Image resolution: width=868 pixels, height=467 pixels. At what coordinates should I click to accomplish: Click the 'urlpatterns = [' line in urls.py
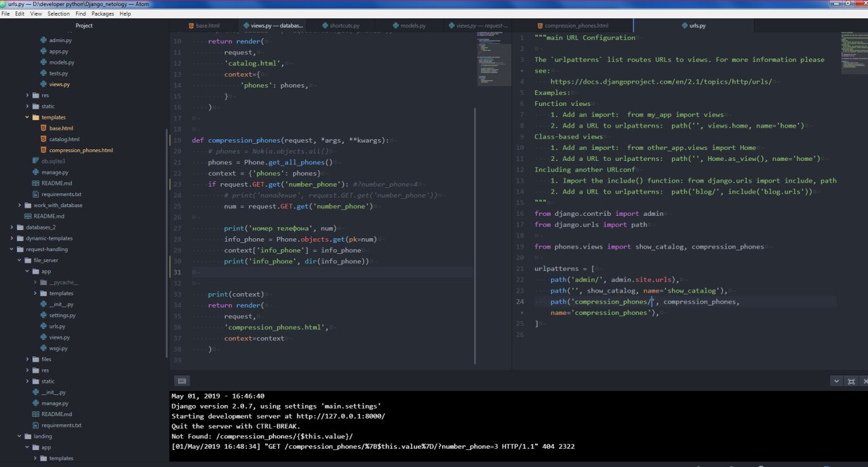[x=564, y=269]
